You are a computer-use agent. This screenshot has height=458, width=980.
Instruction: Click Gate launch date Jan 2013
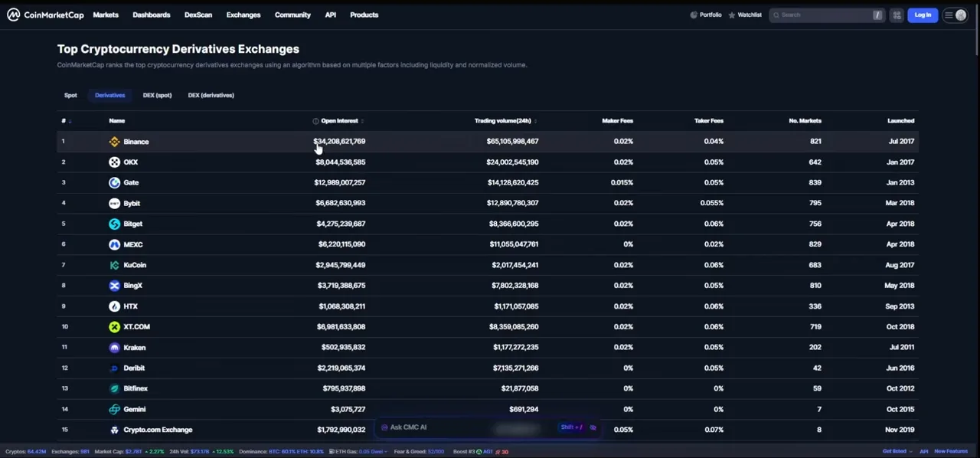click(900, 183)
